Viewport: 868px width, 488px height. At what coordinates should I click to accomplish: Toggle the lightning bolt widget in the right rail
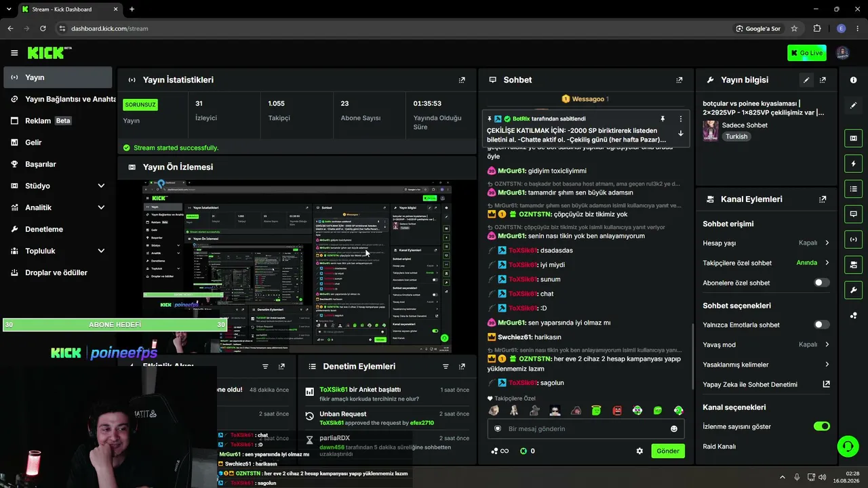click(853, 163)
